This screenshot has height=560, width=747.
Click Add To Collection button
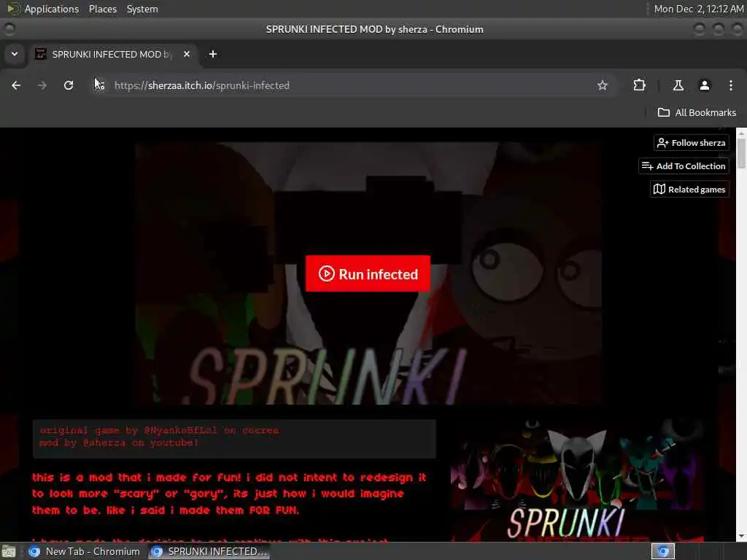pos(684,166)
